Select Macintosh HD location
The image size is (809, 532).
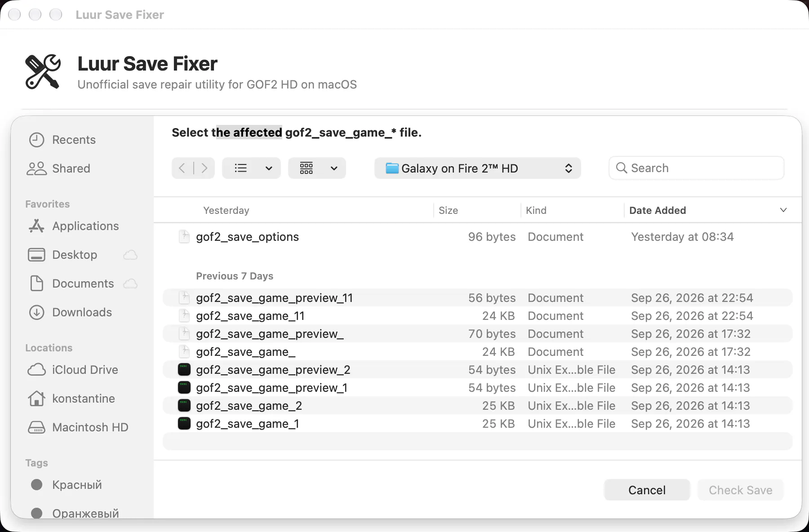tap(90, 427)
